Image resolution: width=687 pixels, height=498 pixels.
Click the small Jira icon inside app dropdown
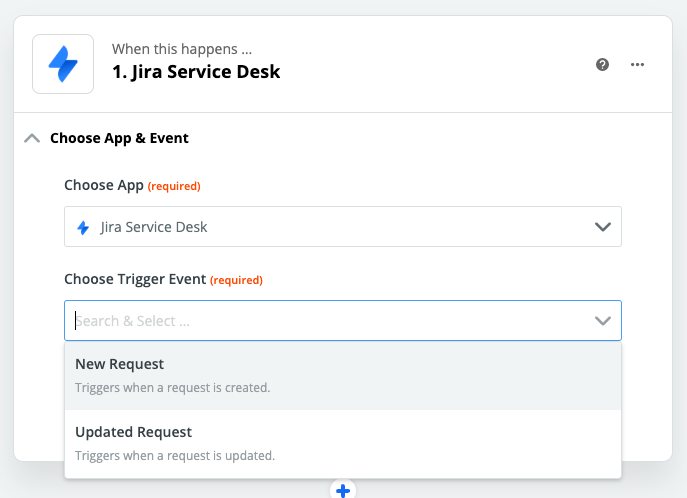point(83,227)
